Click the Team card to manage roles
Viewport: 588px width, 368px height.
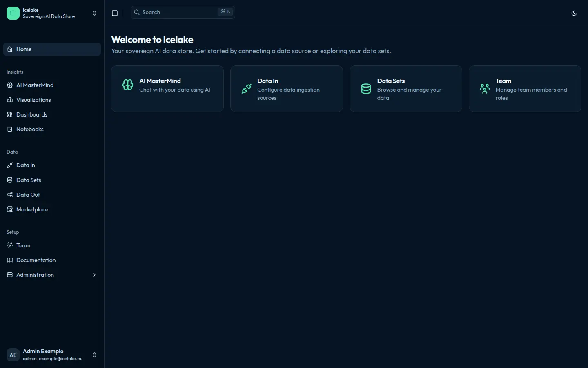pyautogui.click(x=525, y=89)
